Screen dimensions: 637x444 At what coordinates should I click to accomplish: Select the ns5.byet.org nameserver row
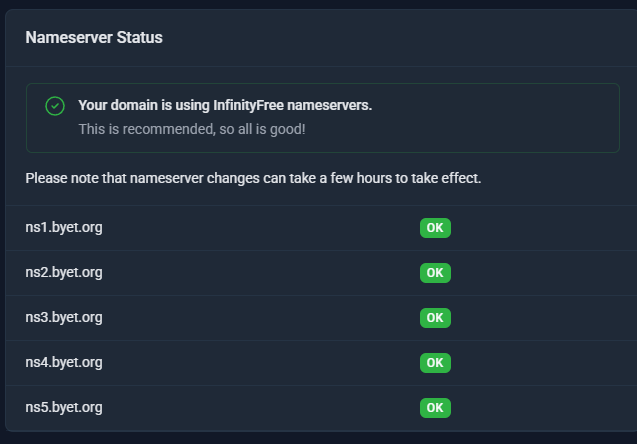[x=321, y=408]
